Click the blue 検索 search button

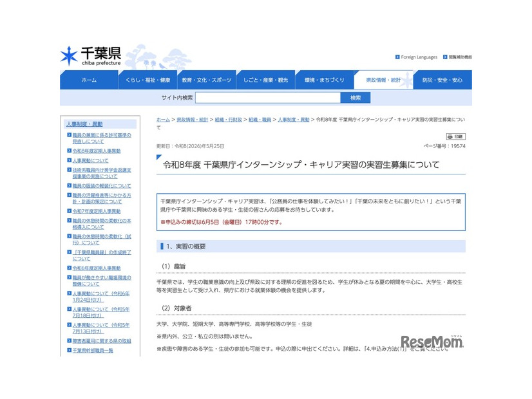point(356,98)
